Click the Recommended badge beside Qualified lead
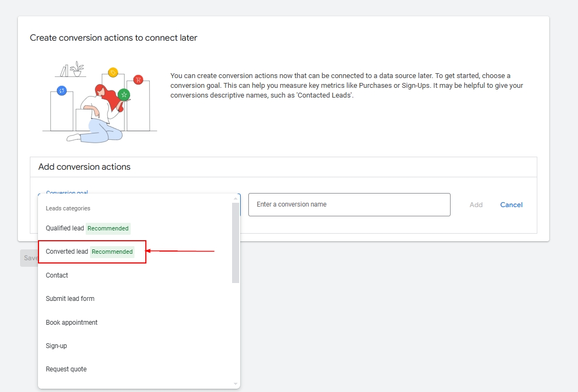The width and height of the screenshot is (578, 392). (108, 228)
